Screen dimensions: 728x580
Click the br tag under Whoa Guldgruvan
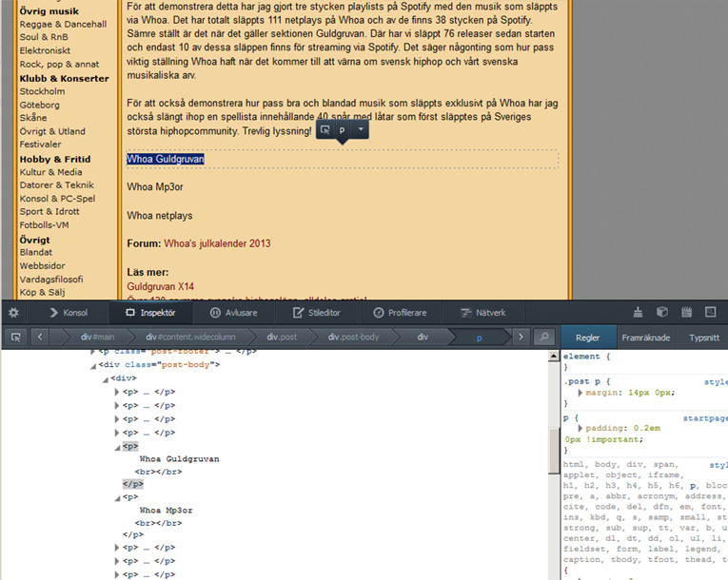[158, 472]
